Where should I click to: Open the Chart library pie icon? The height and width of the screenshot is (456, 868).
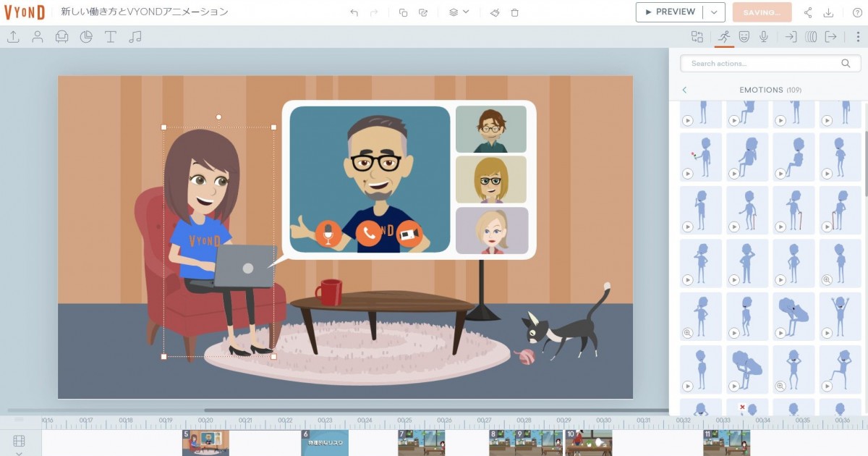[86, 37]
